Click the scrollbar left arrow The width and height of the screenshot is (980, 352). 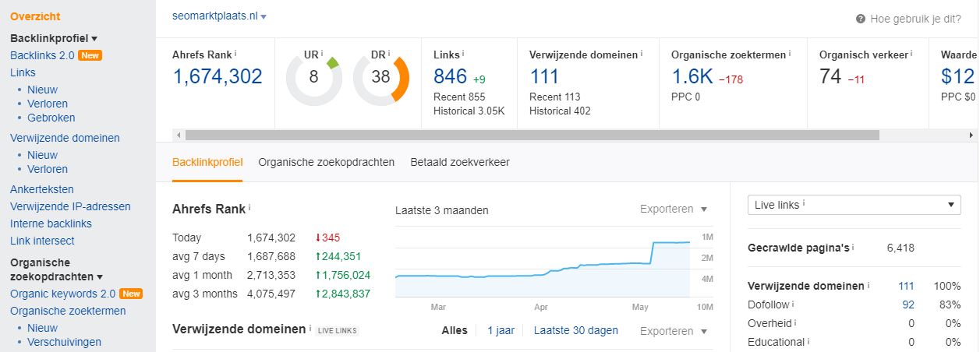[x=179, y=135]
